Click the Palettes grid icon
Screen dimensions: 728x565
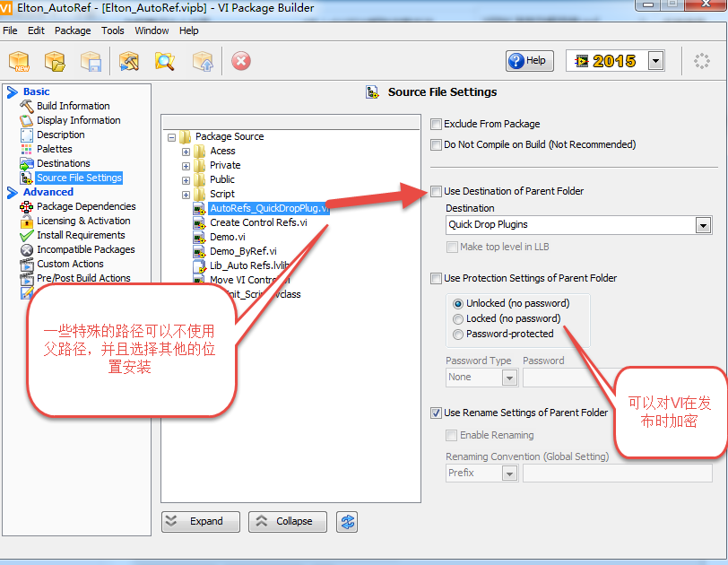[27, 149]
